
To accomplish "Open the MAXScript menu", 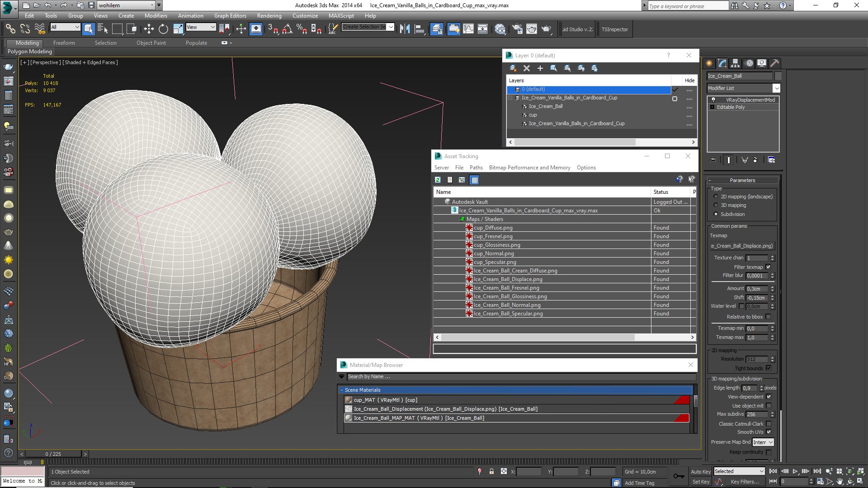I will coord(341,16).
